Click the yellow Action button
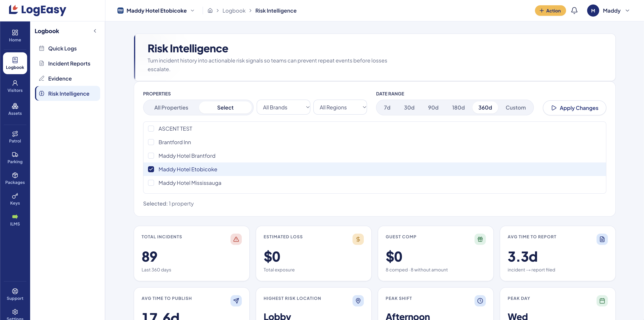The image size is (644, 320). 550,11
